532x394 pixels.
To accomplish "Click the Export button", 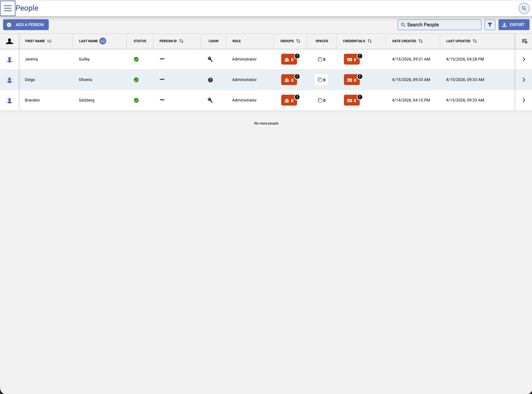I will (x=514, y=25).
